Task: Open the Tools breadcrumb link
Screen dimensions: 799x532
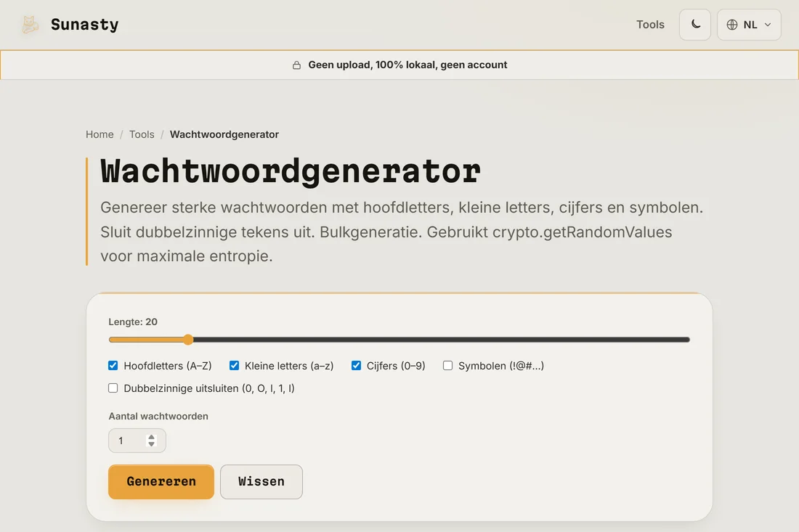Action: point(142,134)
